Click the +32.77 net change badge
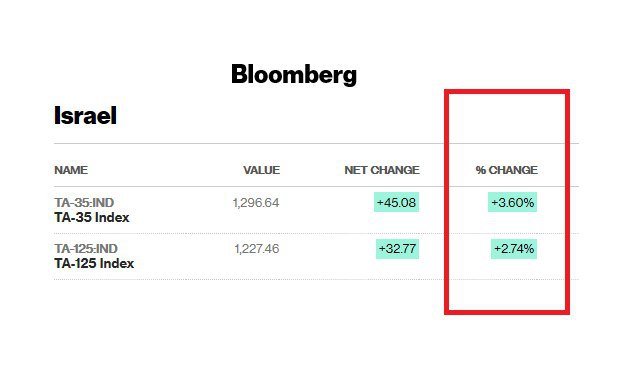 click(x=398, y=249)
